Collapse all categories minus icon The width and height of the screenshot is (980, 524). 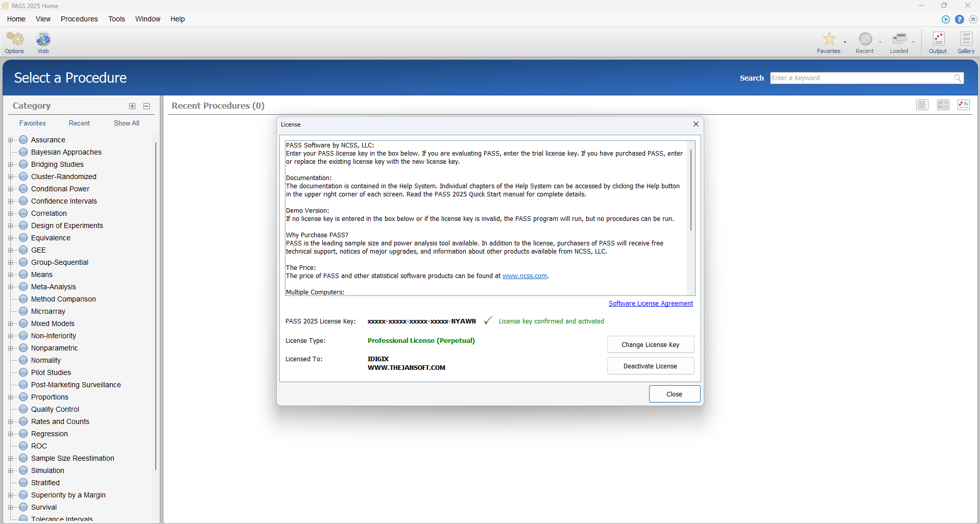(x=147, y=106)
